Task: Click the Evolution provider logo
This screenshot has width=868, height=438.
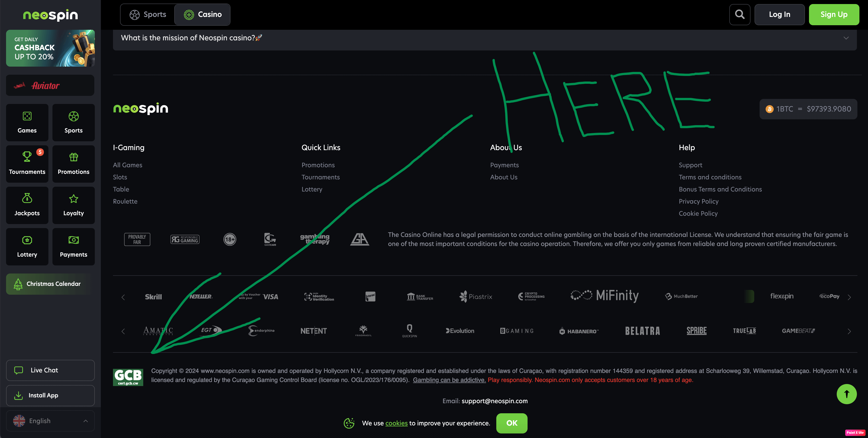Action: pyautogui.click(x=460, y=331)
